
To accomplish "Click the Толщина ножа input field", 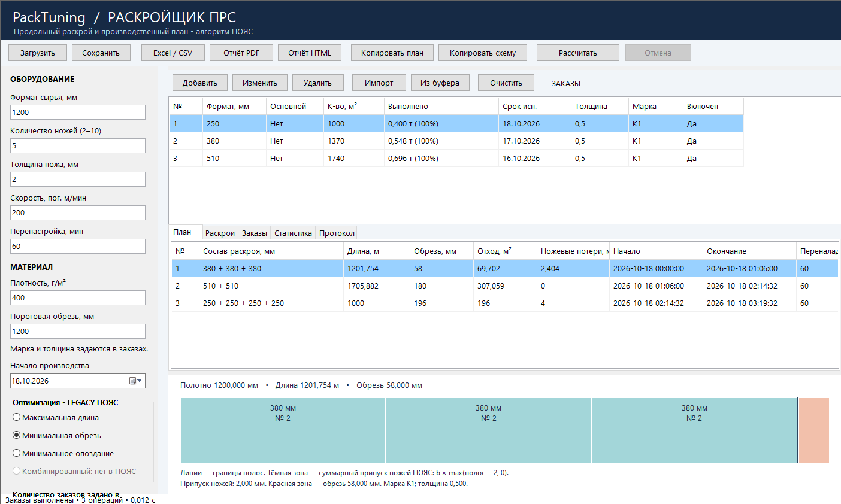I will tap(78, 180).
